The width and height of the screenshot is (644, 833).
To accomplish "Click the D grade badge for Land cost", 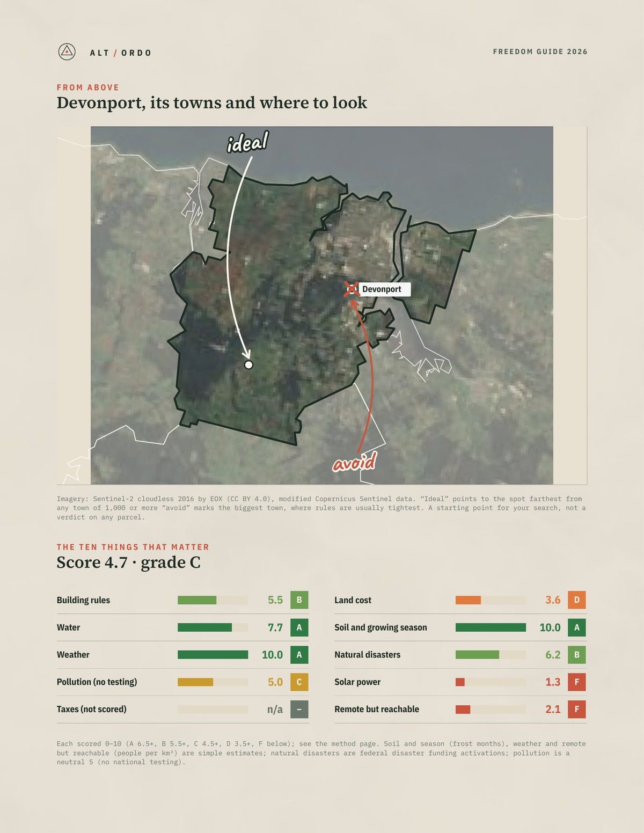I will pos(577,600).
